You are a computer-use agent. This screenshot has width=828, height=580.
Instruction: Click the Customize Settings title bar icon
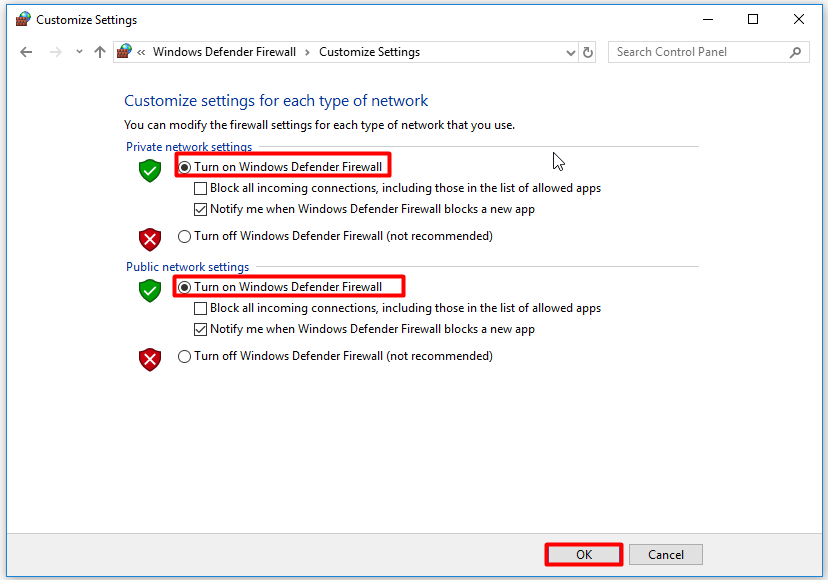(x=23, y=20)
